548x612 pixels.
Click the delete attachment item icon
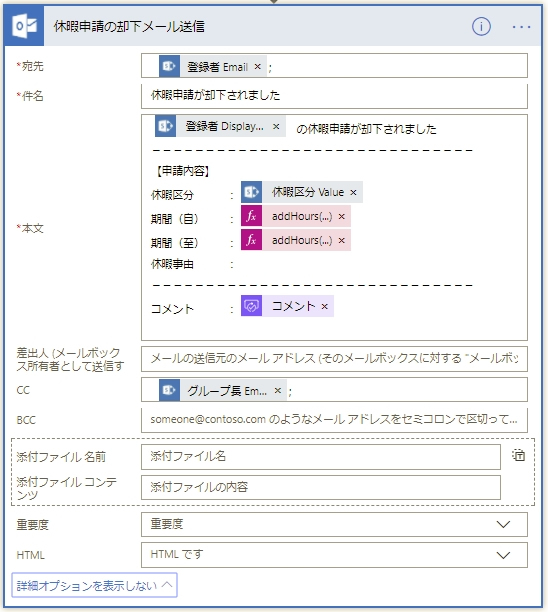518,455
